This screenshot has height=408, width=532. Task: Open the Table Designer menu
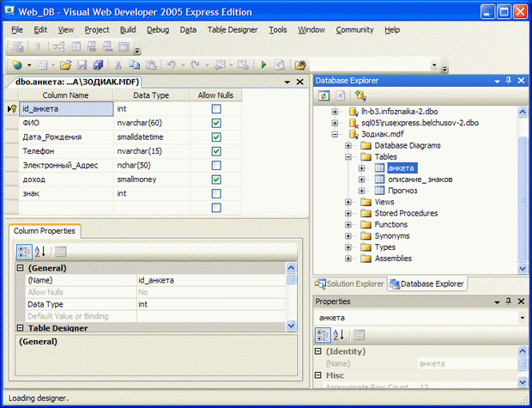(232, 29)
